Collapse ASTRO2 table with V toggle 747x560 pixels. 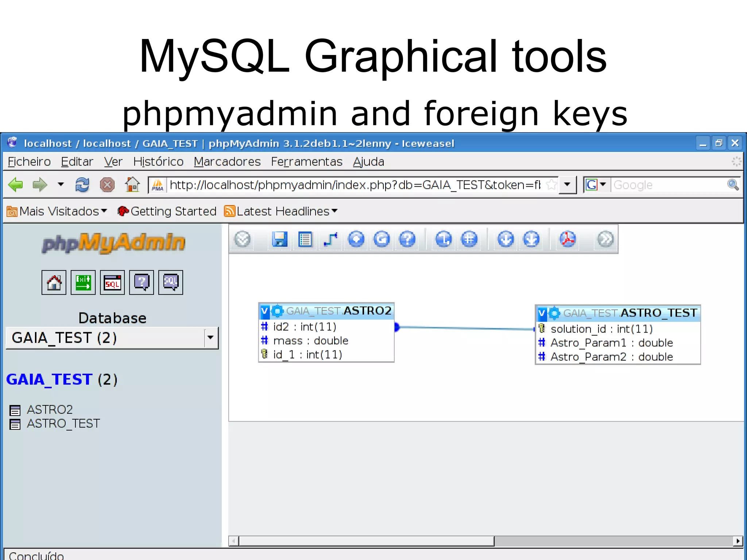coord(265,311)
